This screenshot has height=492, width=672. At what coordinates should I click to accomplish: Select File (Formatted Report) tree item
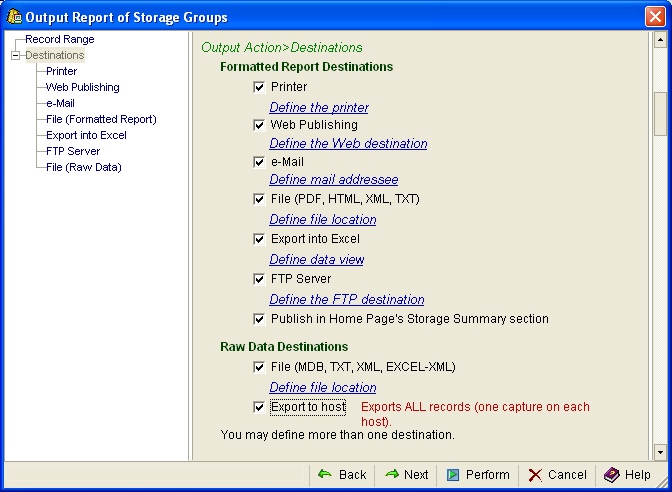[101, 119]
